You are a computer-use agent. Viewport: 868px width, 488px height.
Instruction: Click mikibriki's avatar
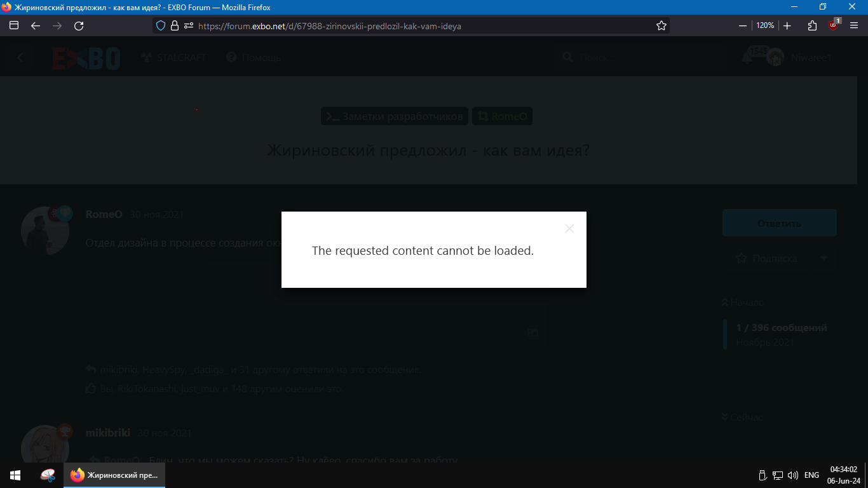coord(44,445)
